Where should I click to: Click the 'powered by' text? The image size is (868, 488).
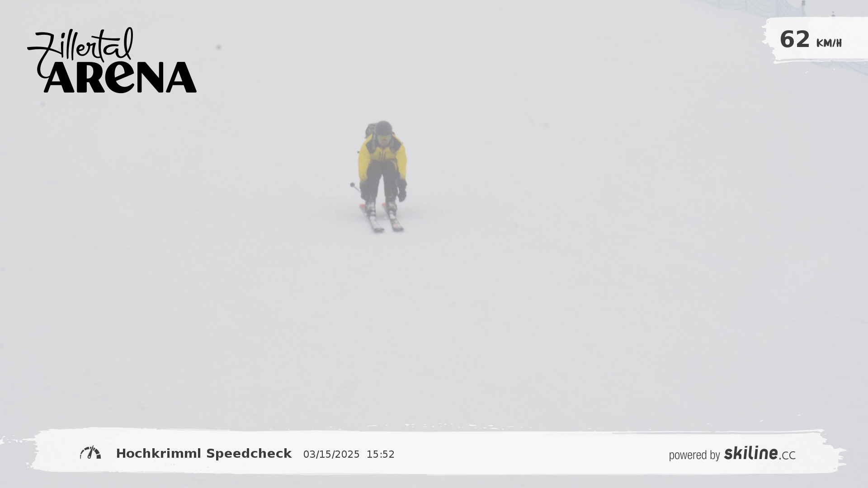pyautogui.click(x=694, y=455)
